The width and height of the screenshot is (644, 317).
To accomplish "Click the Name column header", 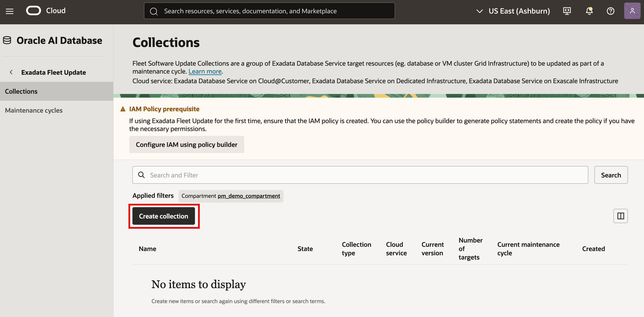I will 147,249.
